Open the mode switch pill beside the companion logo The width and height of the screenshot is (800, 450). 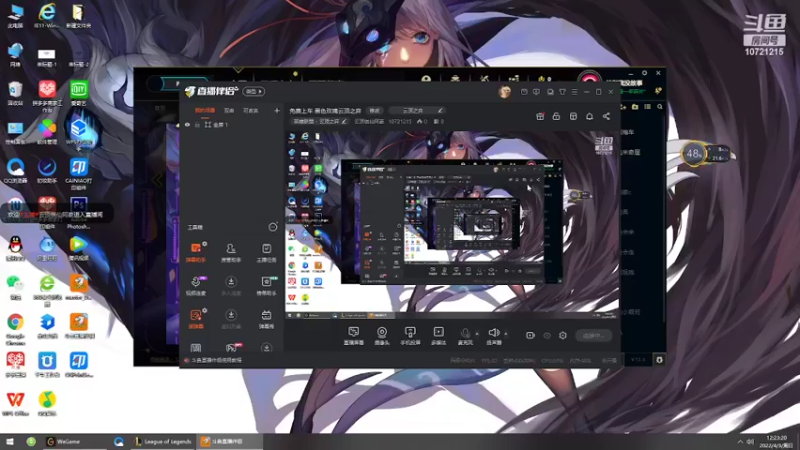pyautogui.click(x=253, y=91)
